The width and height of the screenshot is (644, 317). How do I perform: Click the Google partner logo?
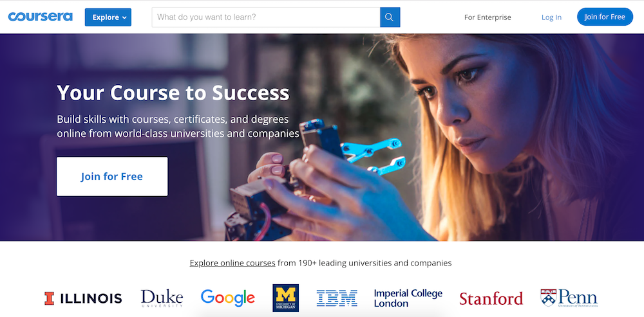pyautogui.click(x=227, y=298)
